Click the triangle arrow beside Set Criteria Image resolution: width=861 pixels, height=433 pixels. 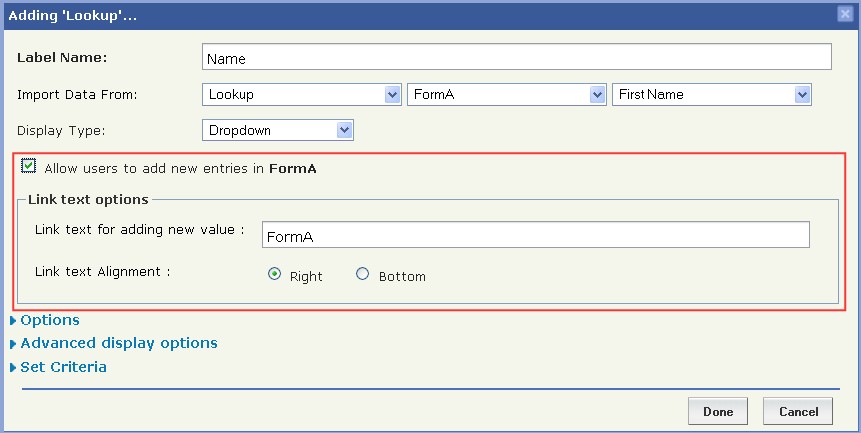pyautogui.click(x=13, y=368)
